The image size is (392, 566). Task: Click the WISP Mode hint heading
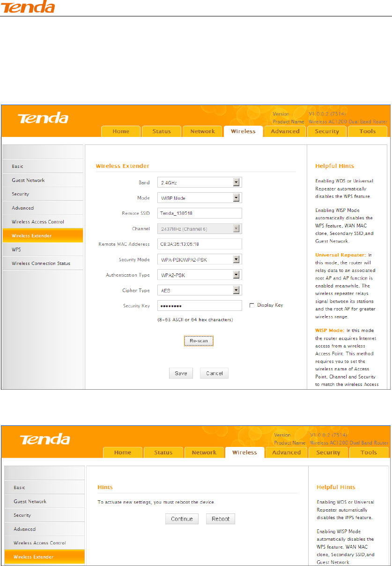coord(330,331)
